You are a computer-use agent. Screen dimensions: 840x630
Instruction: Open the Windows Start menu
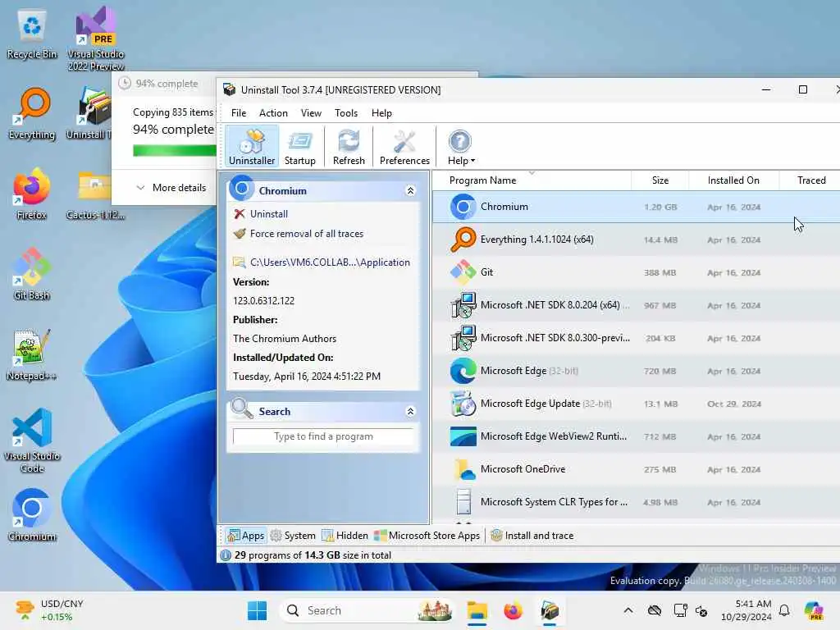(257, 610)
